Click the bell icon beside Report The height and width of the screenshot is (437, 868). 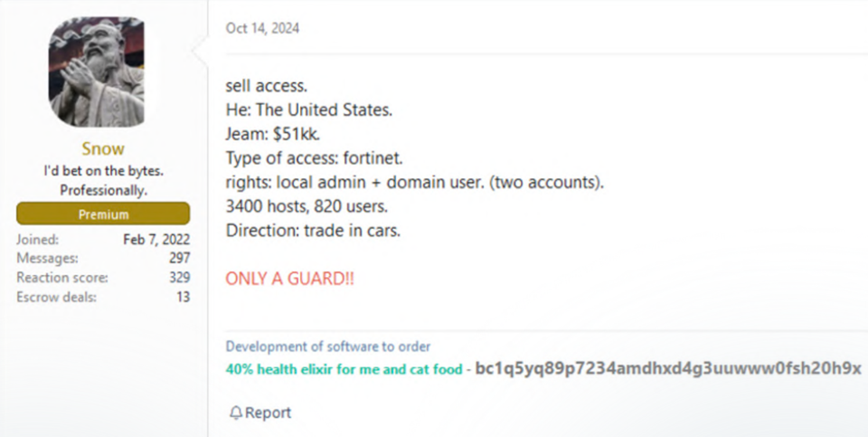tap(235, 413)
